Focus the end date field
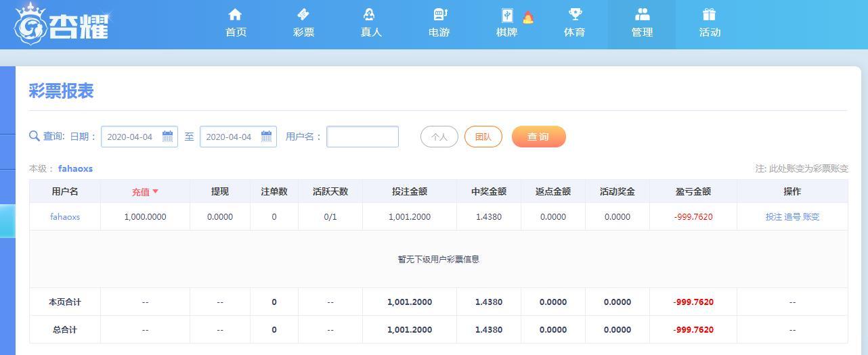Screen dimensions: 868x355 [x=238, y=137]
